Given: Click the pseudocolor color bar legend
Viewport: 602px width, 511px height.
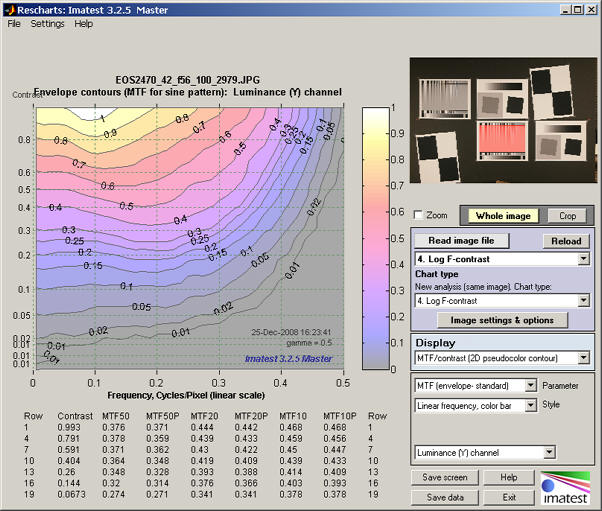Looking at the screenshot, I should tap(375, 238).
